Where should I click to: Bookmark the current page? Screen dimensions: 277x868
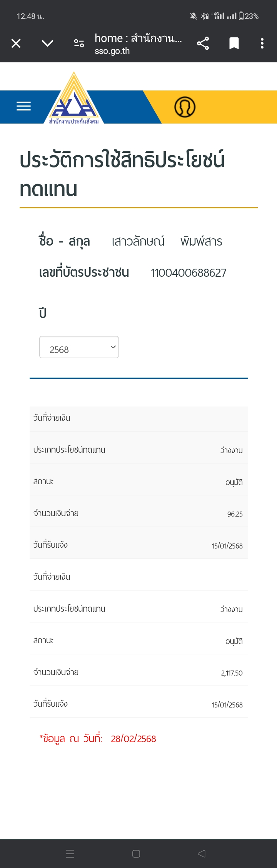234,43
